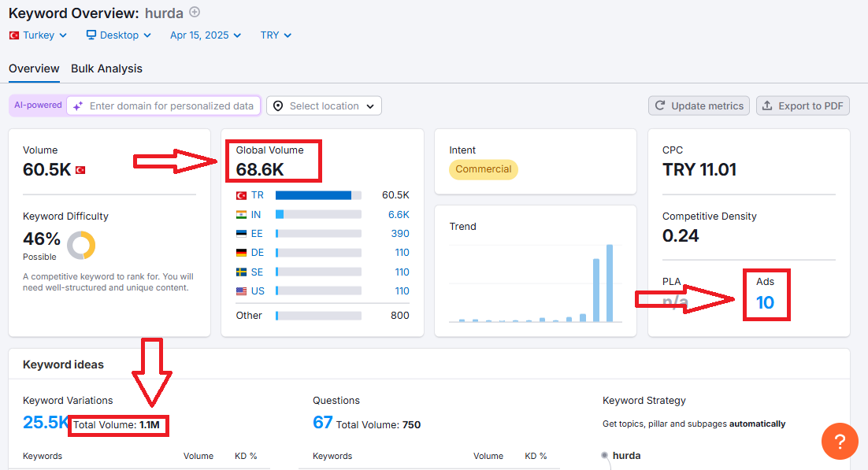868x470 pixels.
Task: Click the location pin icon
Action: pyautogui.click(x=278, y=105)
